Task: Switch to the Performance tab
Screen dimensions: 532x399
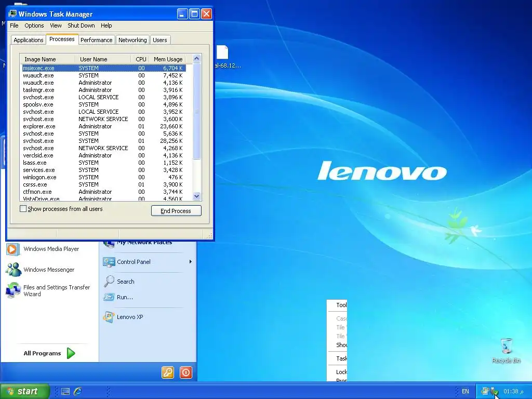Action: (x=96, y=40)
